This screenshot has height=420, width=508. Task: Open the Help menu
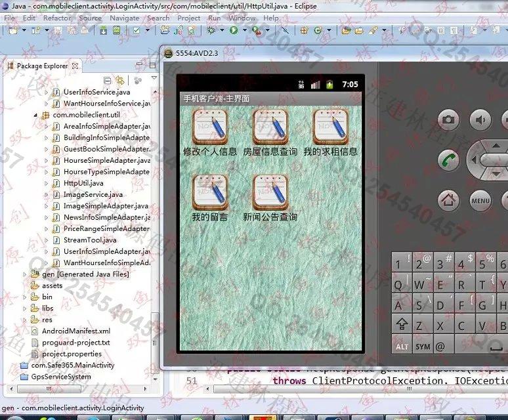pyautogui.click(x=271, y=18)
